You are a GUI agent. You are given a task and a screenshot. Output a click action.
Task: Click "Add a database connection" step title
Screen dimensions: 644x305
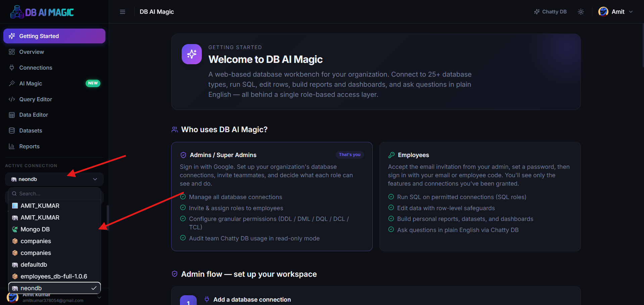point(252,300)
